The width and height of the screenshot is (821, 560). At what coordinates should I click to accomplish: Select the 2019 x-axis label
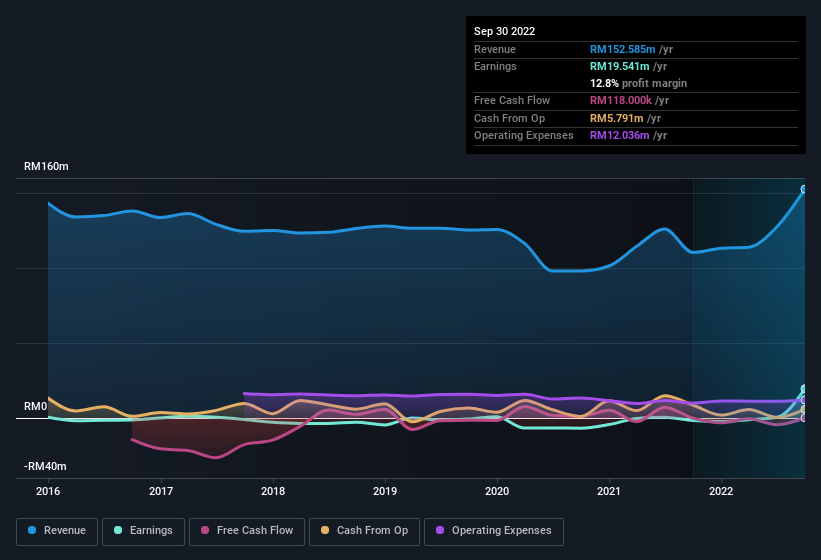(385, 491)
